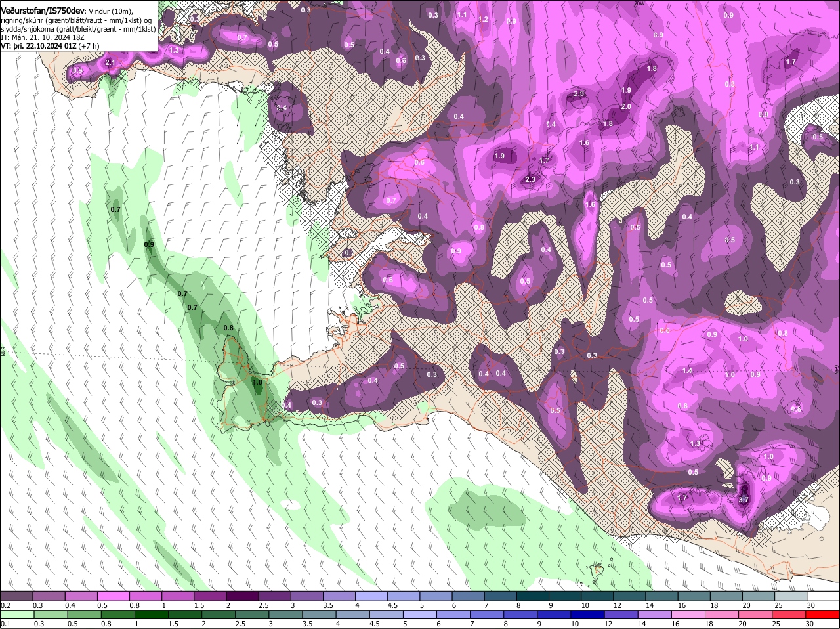The height and width of the screenshot is (629, 840).
Task: Click the 'rigning/skúrir' legend description line
Action: click(x=76, y=20)
